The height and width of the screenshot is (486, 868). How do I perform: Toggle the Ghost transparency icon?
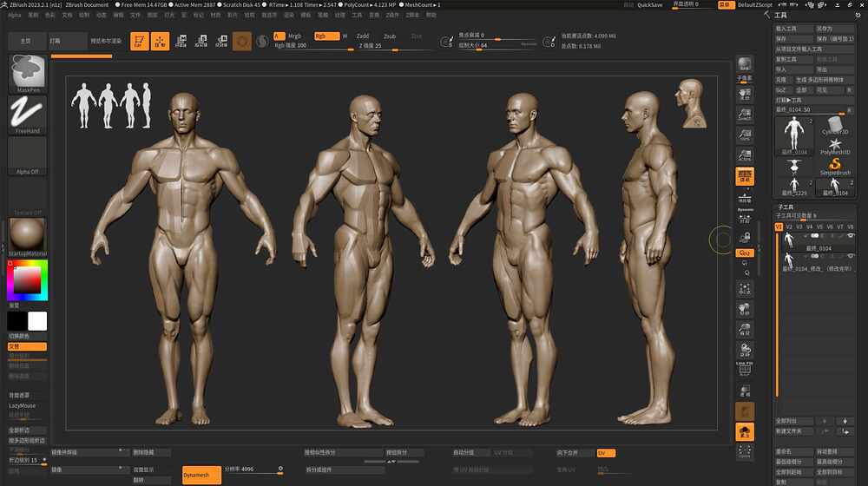[x=745, y=411]
